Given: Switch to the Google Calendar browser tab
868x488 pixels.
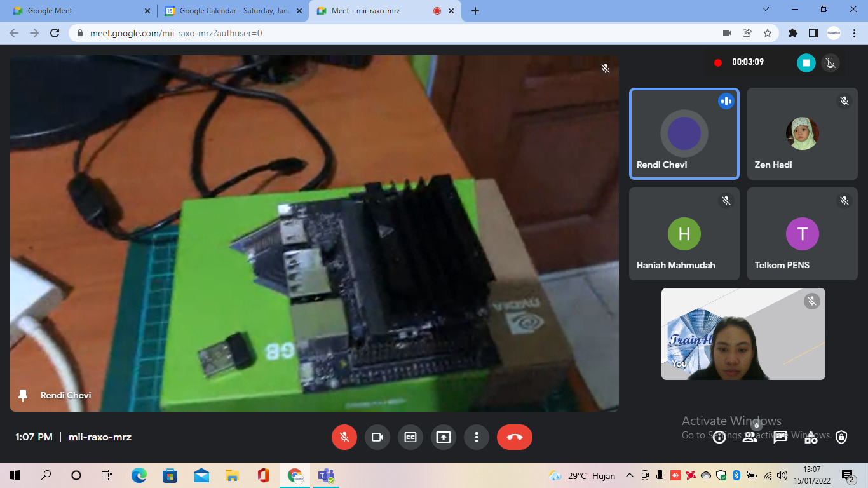Looking at the screenshot, I should pos(233,11).
